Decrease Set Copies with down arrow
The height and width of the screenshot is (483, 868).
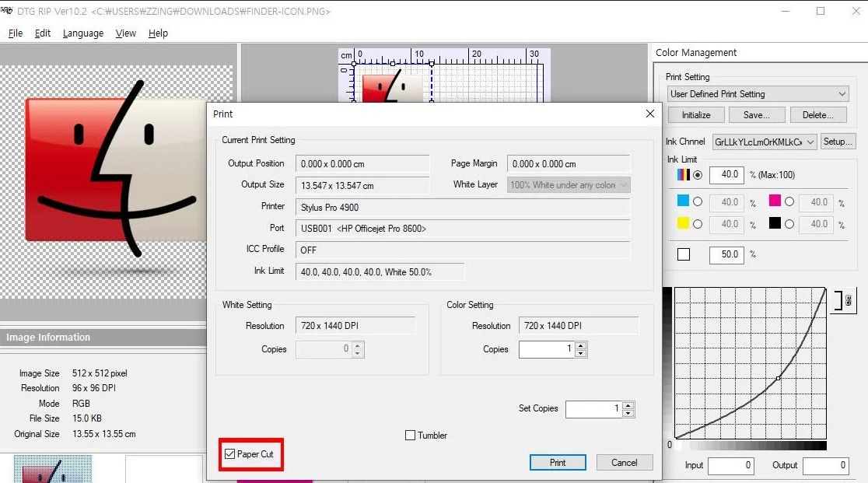(x=628, y=413)
